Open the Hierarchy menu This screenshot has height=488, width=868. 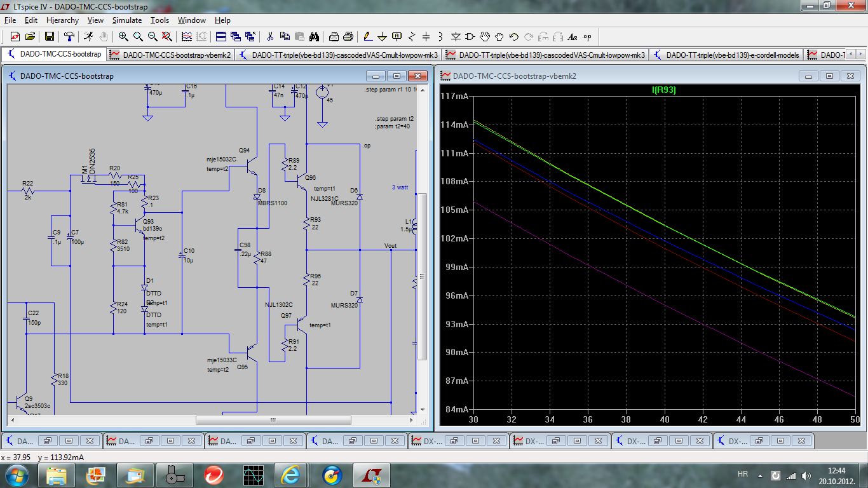coord(62,20)
